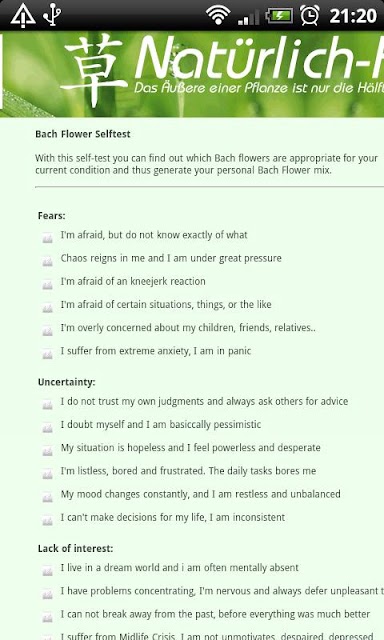Check "I'm afraid, but do not know exactly of what"
Image resolution: width=384 pixels, height=640 pixels.
pyautogui.click(x=48, y=238)
